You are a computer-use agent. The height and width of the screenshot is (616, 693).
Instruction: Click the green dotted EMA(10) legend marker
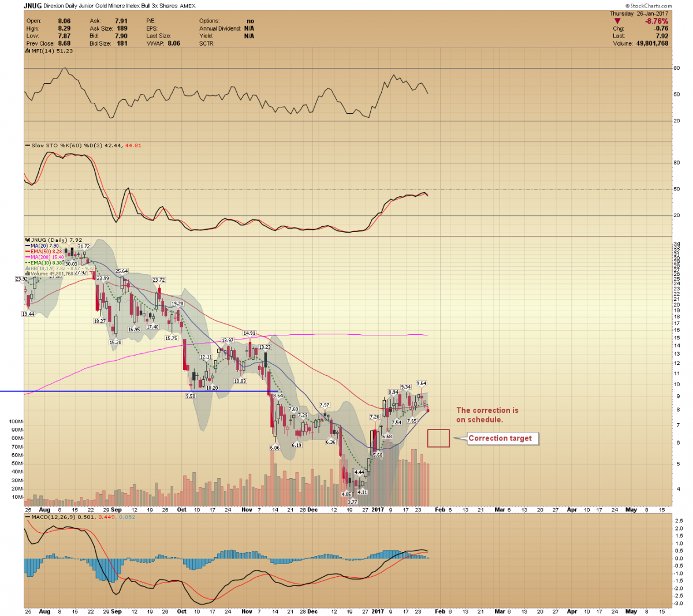click(27, 263)
